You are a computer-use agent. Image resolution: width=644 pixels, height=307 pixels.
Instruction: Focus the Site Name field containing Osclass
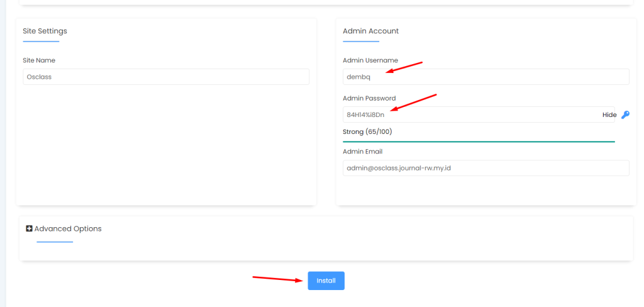(166, 77)
